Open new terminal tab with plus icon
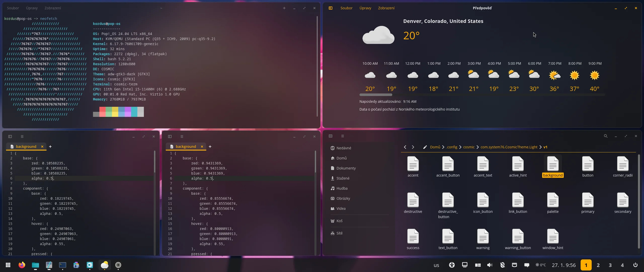The image size is (644, 272). click(x=284, y=8)
